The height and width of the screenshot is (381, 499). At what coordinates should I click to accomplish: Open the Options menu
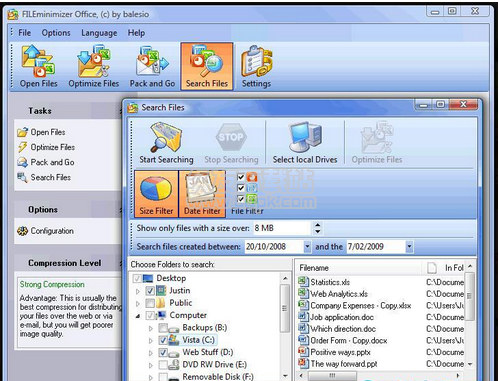click(56, 33)
